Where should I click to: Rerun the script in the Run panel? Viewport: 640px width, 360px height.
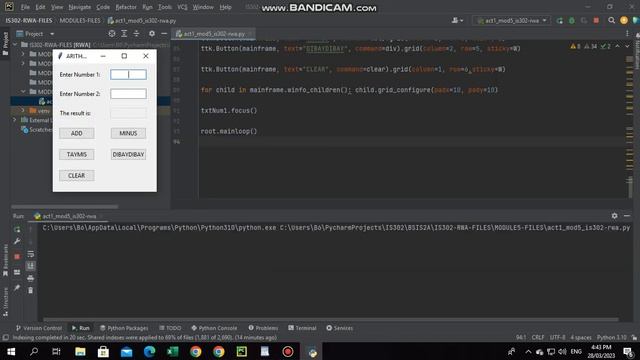pyautogui.click(x=17, y=229)
